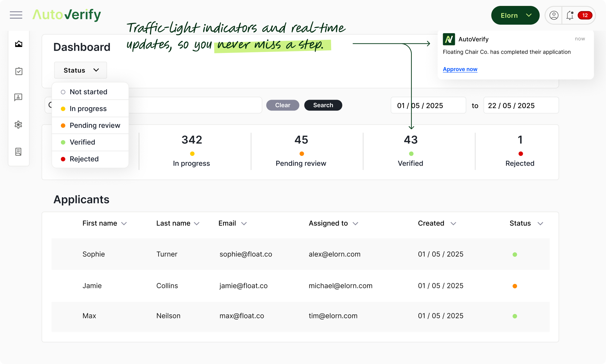Open the checklist clipboard icon in sidebar

click(19, 71)
